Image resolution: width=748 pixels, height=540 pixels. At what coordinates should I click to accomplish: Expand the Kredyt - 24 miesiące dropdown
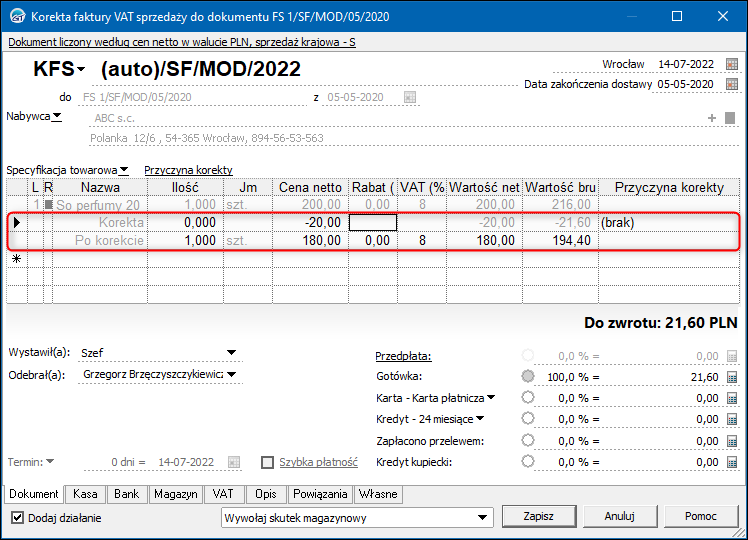tap(480, 418)
